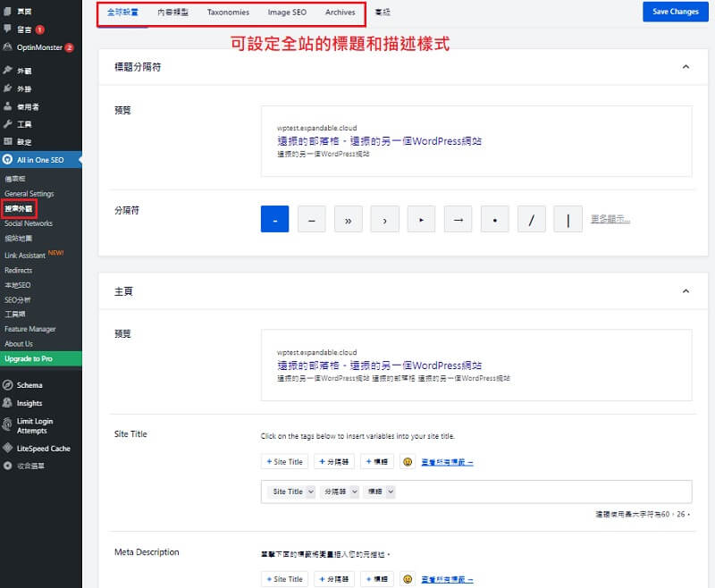Insert + Site Title tag for Meta Description
The width and height of the screenshot is (715, 588).
[284, 579]
